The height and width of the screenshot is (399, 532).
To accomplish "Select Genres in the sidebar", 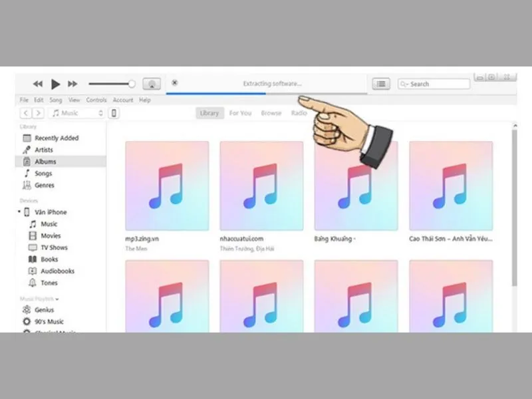I will click(x=61, y=186).
